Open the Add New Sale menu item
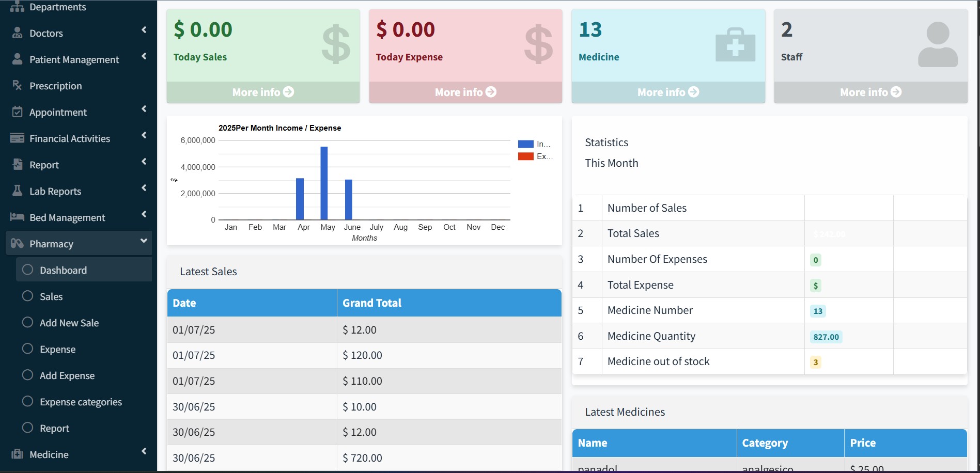The image size is (980, 473). click(69, 323)
